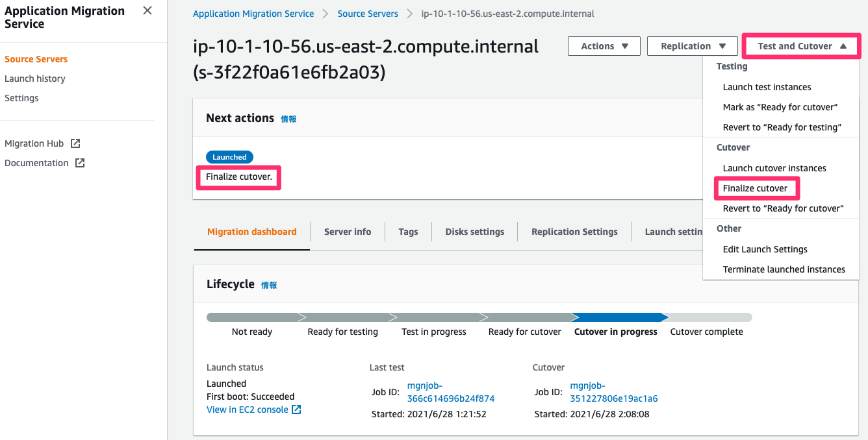Click the server hostname page title

pyautogui.click(x=366, y=59)
